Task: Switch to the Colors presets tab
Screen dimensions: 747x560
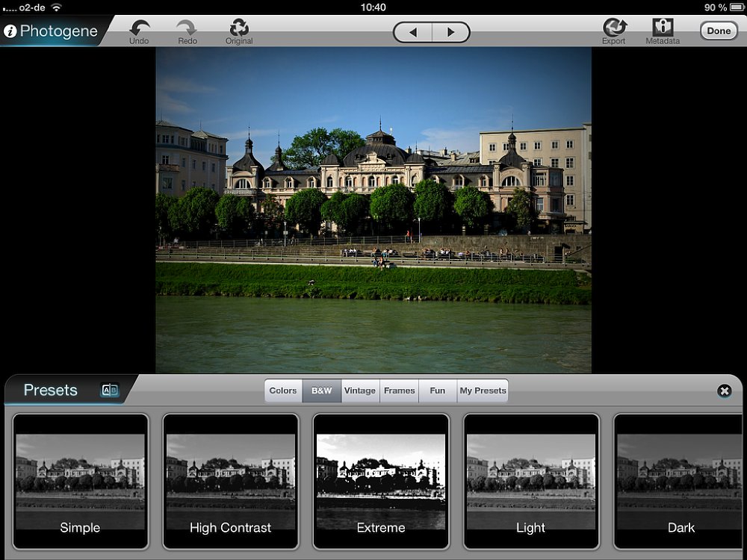Action: point(283,391)
